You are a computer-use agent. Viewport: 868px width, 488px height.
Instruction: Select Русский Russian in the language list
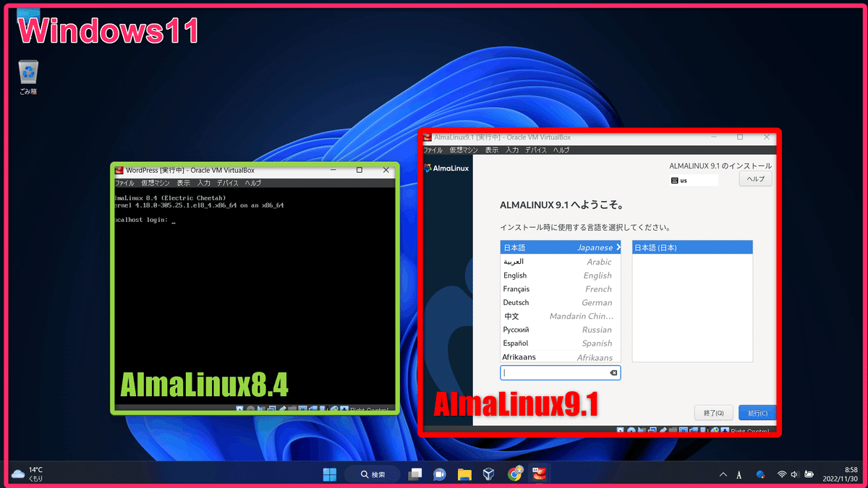(560, 330)
